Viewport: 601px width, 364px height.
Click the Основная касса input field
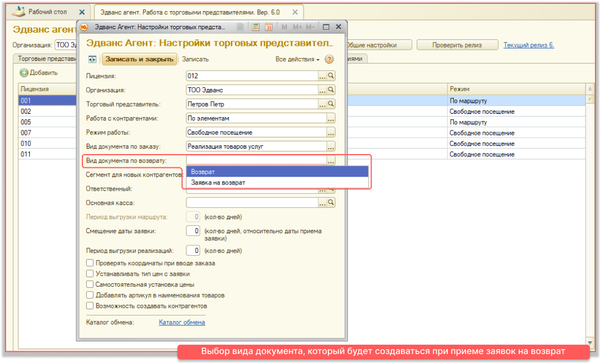coord(252,203)
